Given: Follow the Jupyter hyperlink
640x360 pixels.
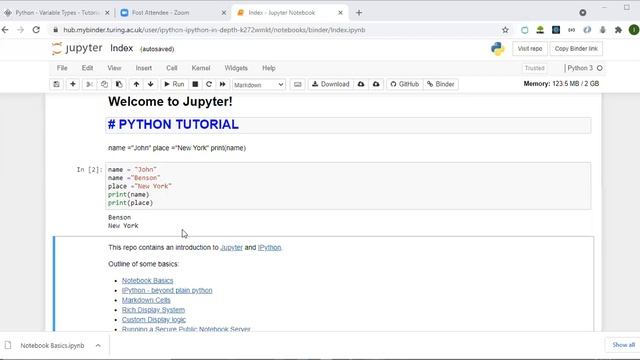Looking at the screenshot, I should [231, 247].
